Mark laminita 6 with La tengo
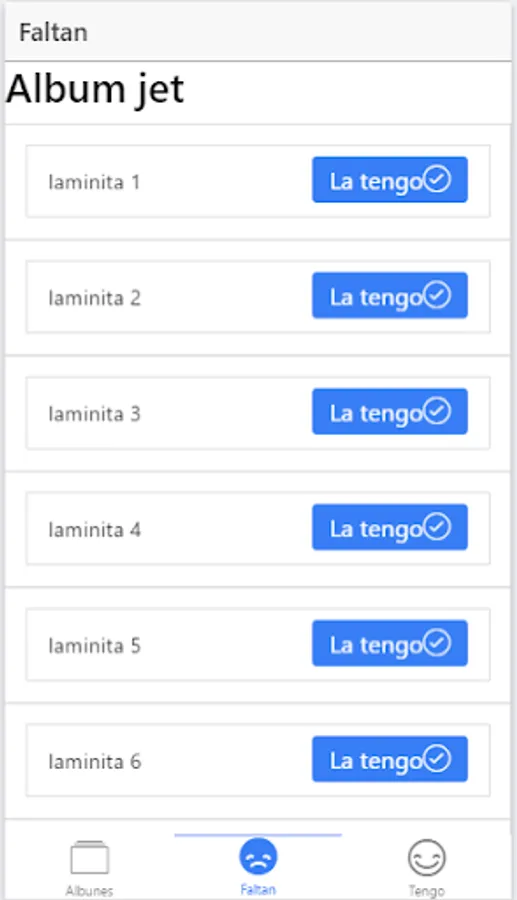517x900 pixels. point(390,759)
